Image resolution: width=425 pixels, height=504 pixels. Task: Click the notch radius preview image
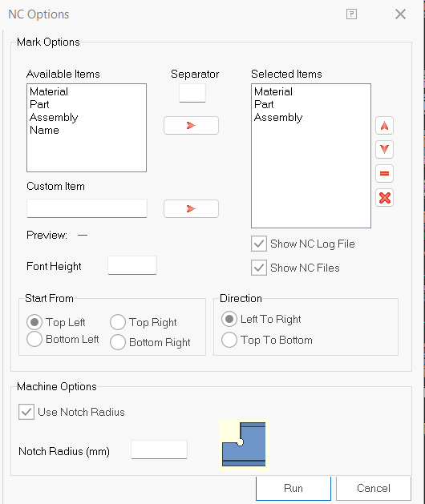tap(244, 445)
